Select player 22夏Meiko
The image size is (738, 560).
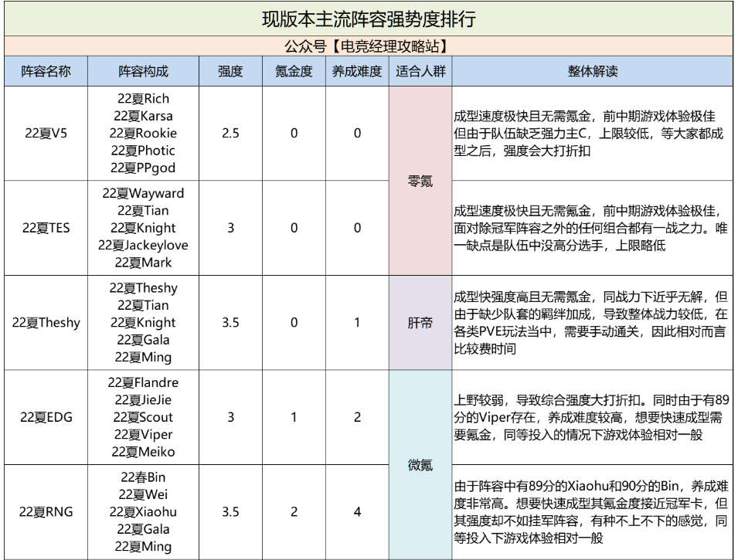point(143,452)
